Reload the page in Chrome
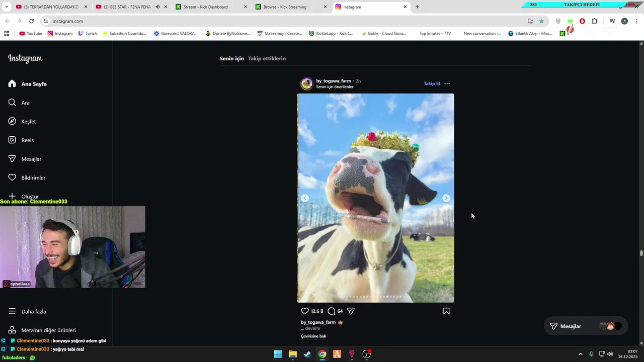Screen dimensions: 644x362 pyautogui.click(x=31, y=21)
